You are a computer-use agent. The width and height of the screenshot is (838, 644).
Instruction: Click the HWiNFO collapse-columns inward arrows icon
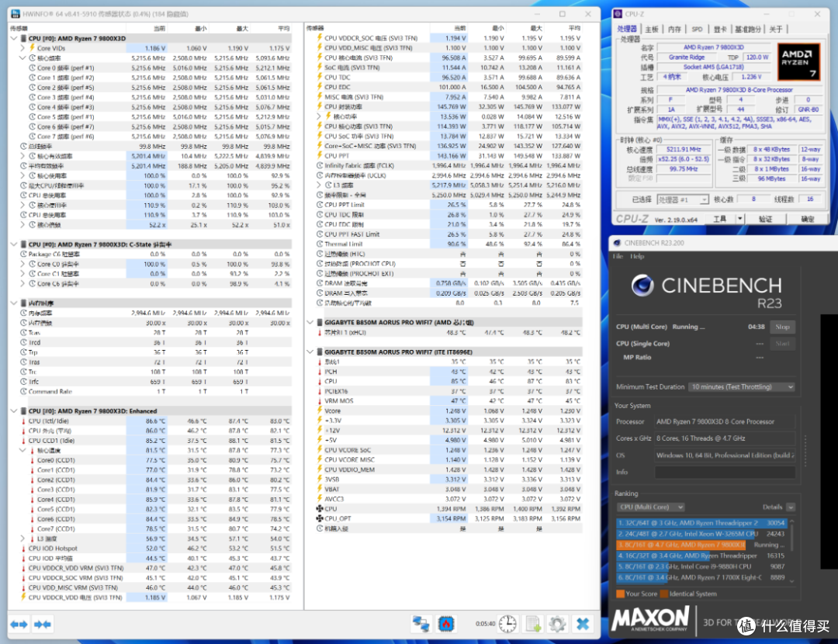42,625
